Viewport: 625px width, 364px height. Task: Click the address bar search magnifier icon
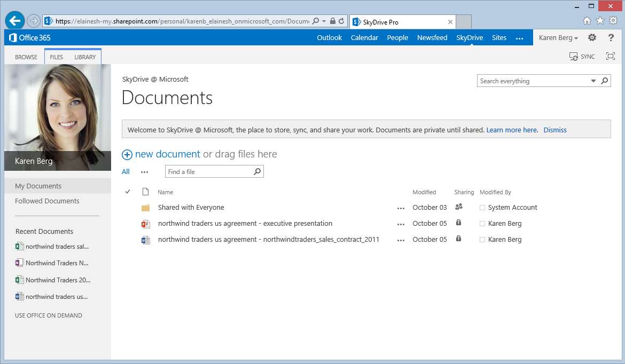316,21
